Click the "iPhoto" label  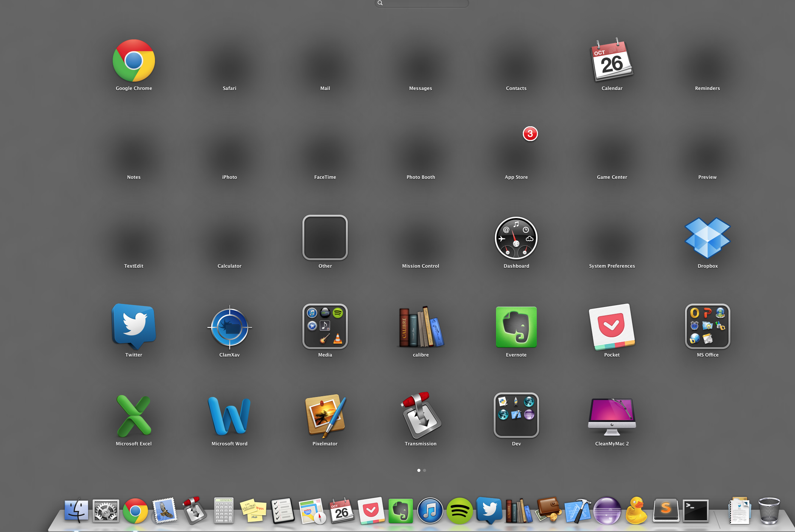coord(229,177)
